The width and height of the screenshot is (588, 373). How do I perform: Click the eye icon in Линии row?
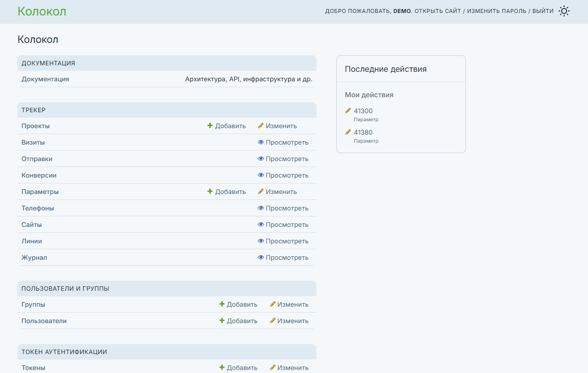pyautogui.click(x=261, y=241)
